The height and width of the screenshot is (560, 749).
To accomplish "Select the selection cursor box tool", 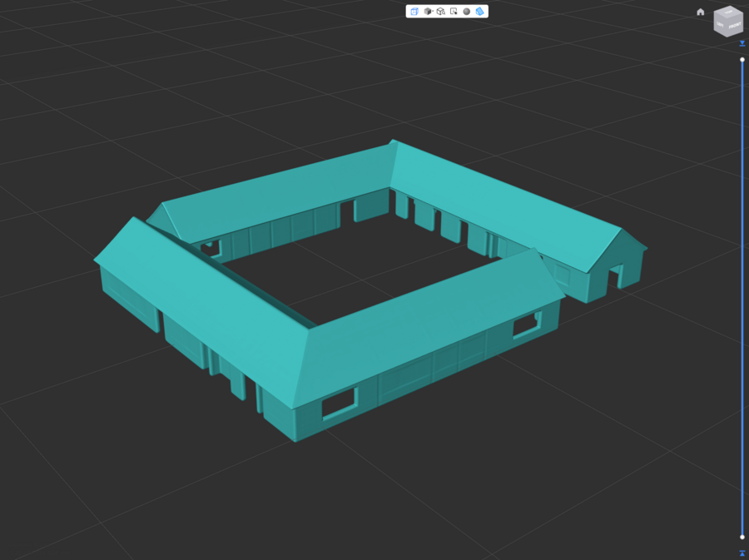I will [x=454, y=12].
